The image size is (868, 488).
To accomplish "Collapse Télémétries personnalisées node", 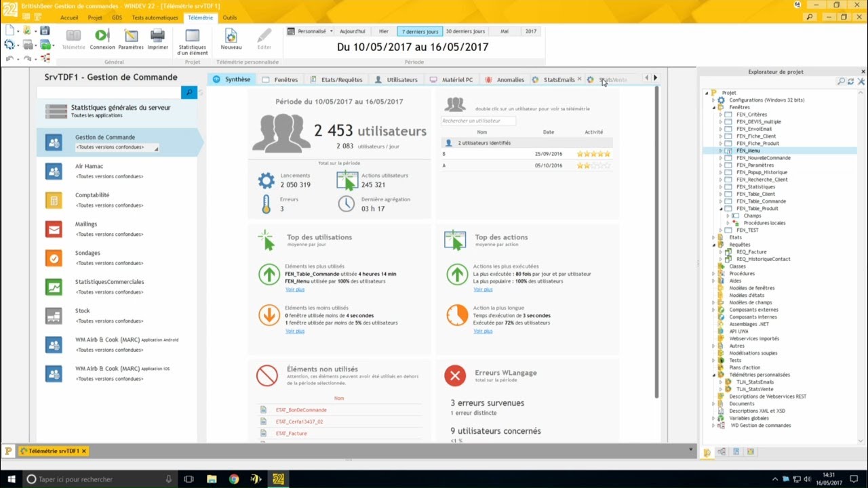I will [713, 375].
